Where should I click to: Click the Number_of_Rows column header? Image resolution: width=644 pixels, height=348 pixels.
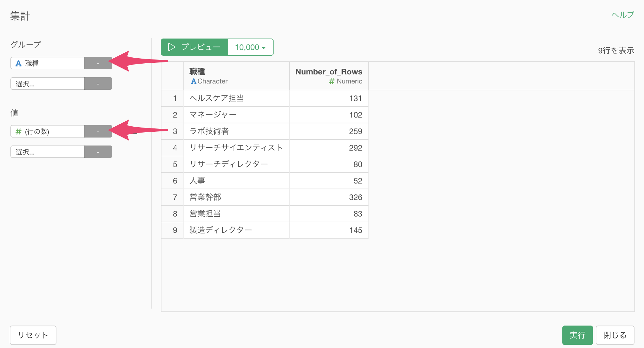329,76
